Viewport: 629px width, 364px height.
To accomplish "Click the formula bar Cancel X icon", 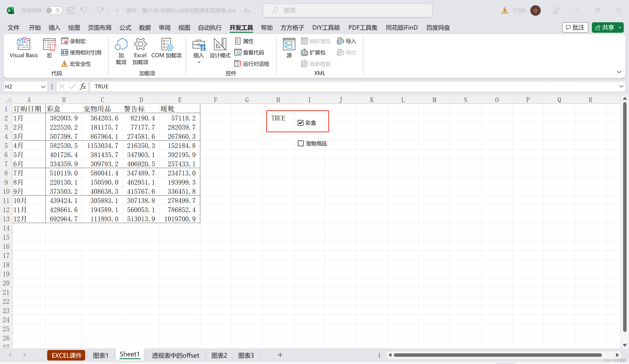I will (x=62, y=86).
